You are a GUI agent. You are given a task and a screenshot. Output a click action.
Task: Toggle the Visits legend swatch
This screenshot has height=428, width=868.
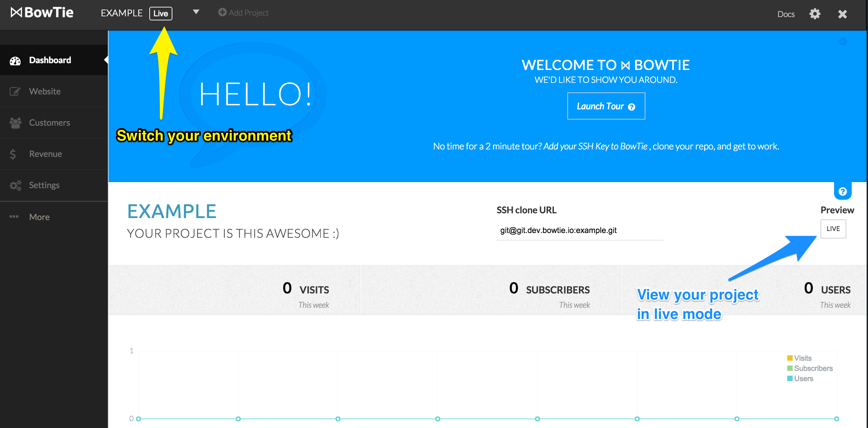click(x=790, y=358)
